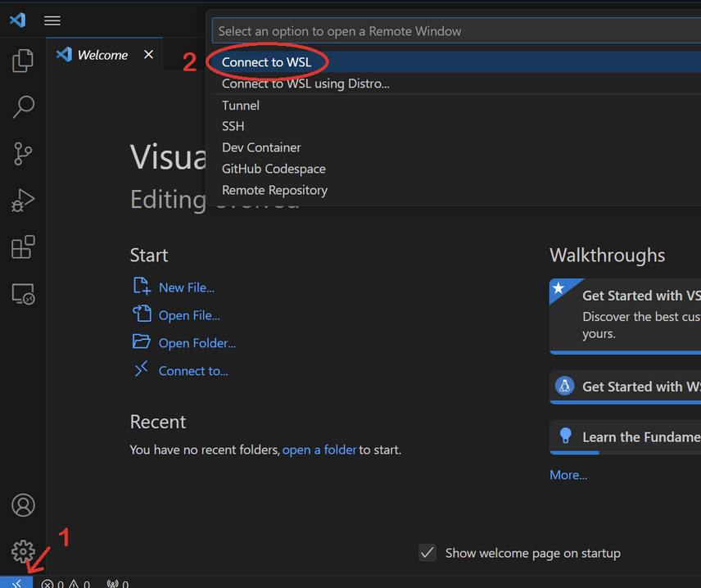This screenshot has height=588, width=701.
Task: Click the remote window indicator in status bar
Action: click(x=16, y=583)
